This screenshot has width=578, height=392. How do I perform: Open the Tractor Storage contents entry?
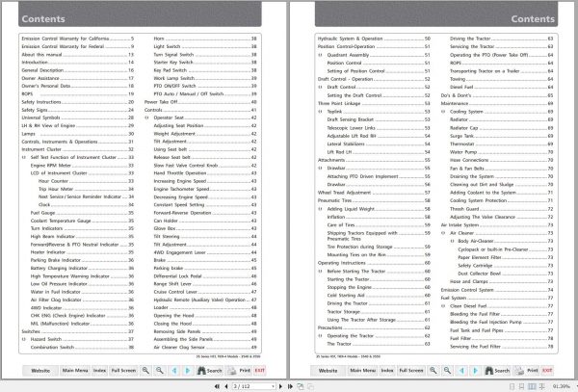pos(379,312)
